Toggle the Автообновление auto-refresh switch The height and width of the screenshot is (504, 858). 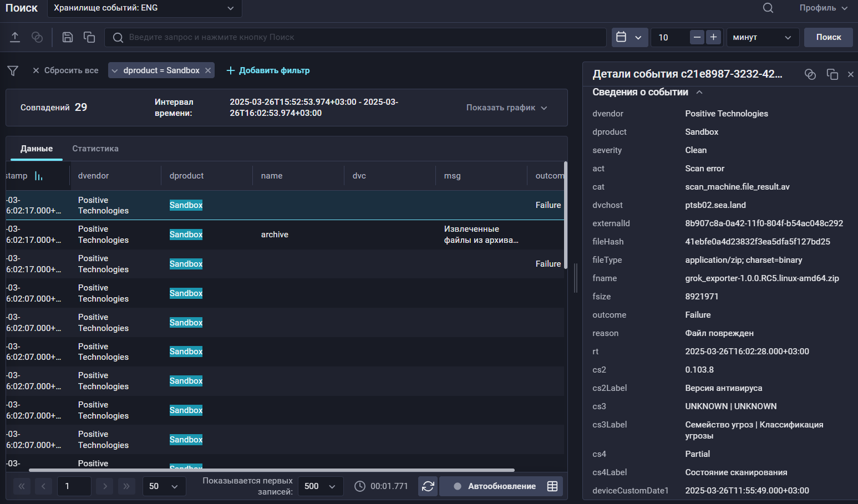point(458,486)
